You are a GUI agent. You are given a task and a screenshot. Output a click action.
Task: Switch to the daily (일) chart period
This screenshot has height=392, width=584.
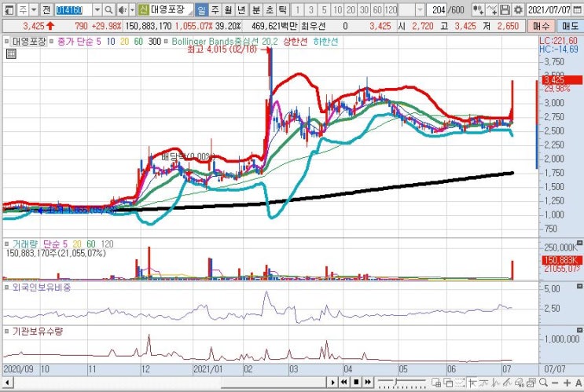tap(201, 9)
